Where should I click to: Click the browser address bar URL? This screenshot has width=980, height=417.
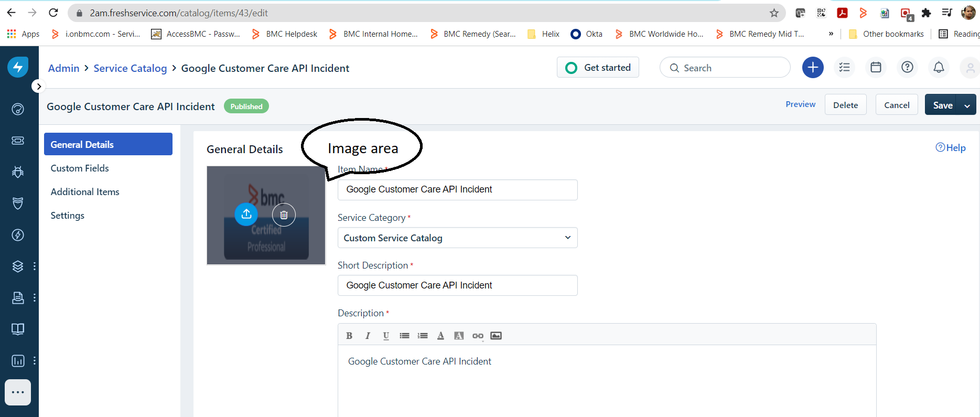coord(179,13)
